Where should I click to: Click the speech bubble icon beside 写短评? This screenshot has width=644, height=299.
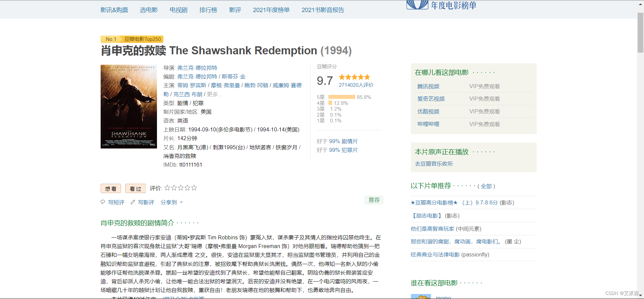(103, 202)
